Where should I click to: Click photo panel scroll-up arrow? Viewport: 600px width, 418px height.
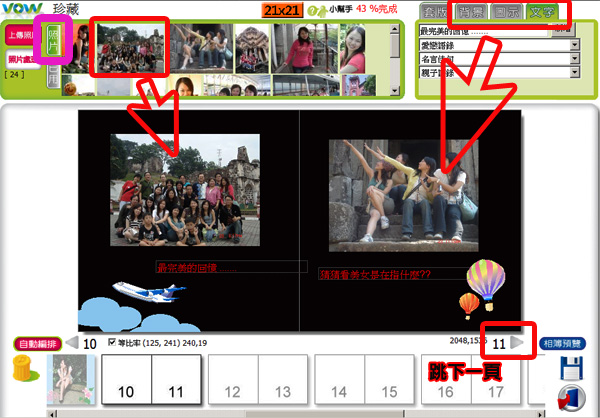395,29
